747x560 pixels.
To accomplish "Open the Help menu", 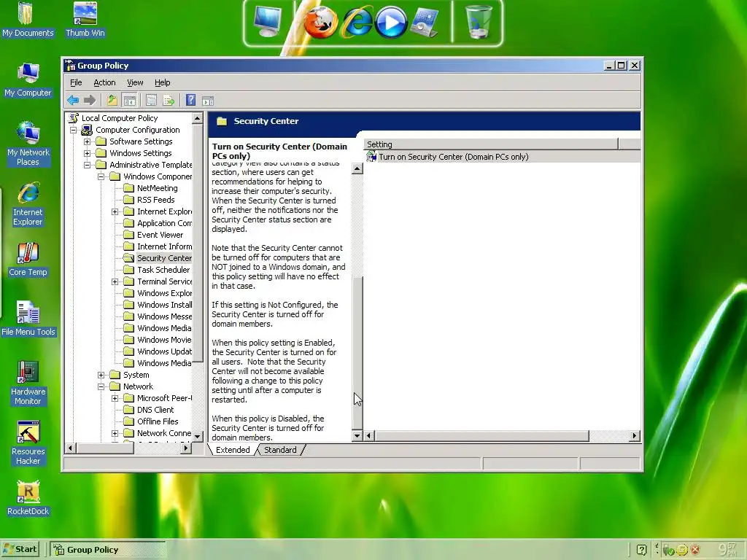I will 163,82.
